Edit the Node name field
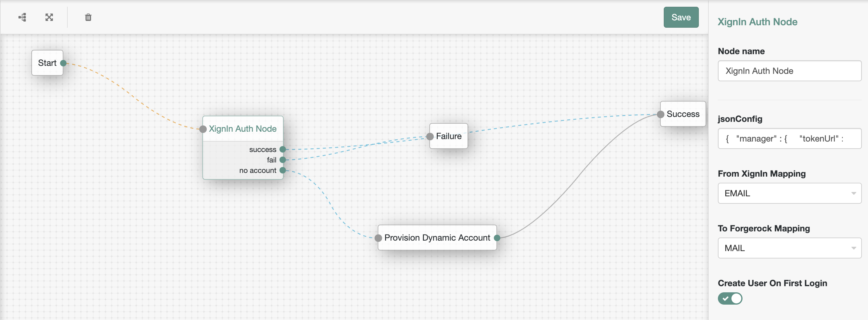Screen dimensions: 868x320 pyautogui.click(x=790, y=71)
